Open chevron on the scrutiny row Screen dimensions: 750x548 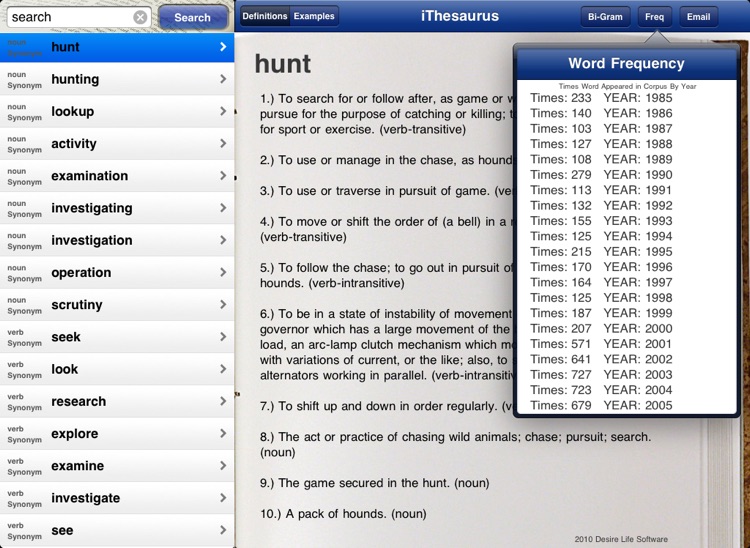(223, 304)
